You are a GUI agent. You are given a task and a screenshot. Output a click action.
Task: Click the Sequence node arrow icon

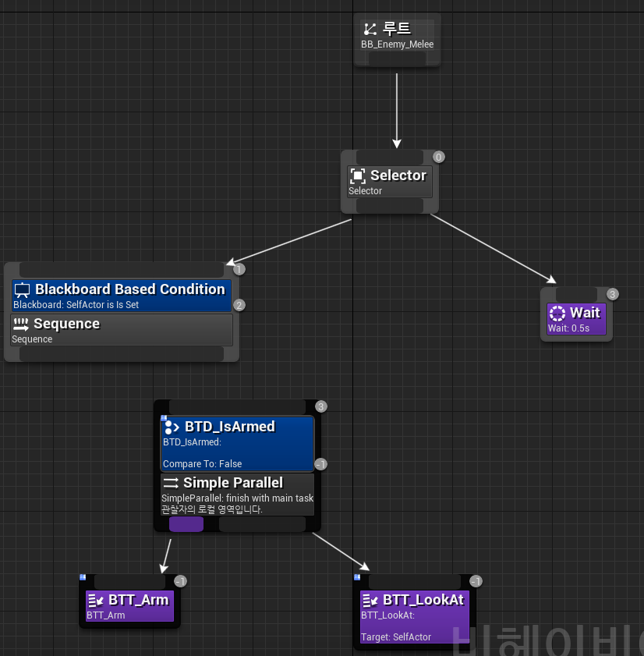[21, 324]
